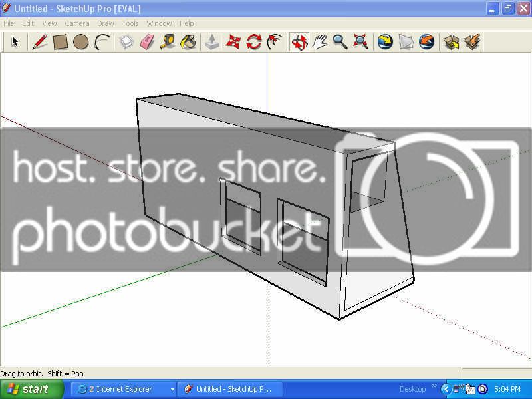
Task: Choose the Pan hand tool
Action: pos(320,42)
